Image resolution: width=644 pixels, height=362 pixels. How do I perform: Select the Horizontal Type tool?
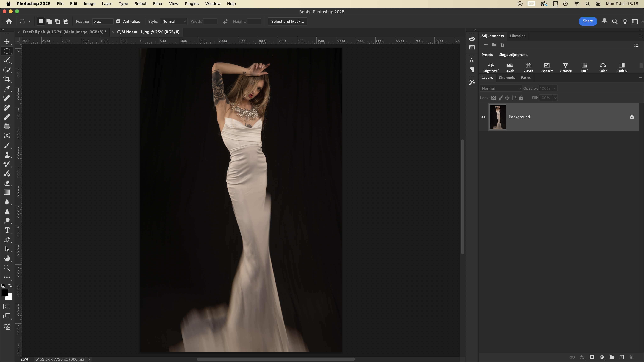[7, 230]
